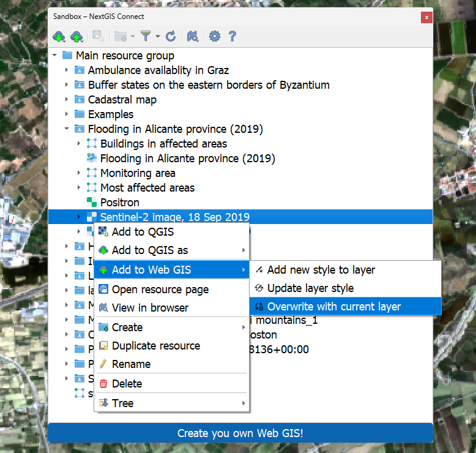Expand the Sentinel-2 image layer
Screen dimensions: 476x453
[79, 217]
